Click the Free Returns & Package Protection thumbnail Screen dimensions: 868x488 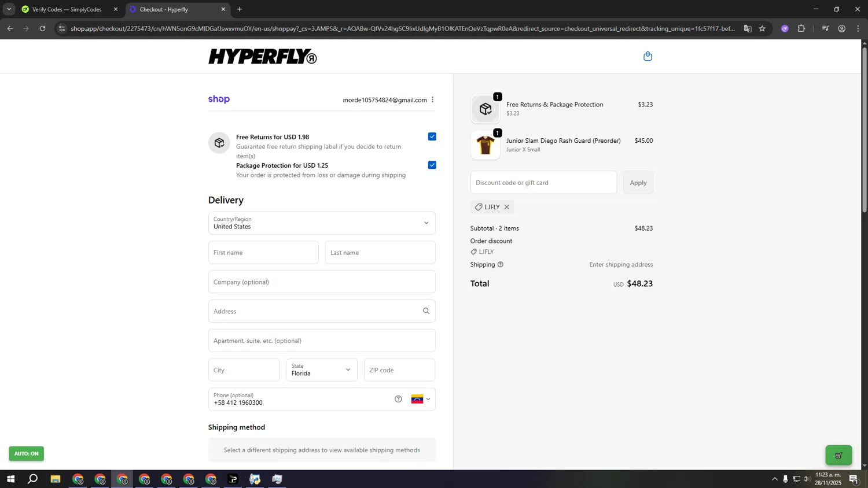tap(486, 109)
